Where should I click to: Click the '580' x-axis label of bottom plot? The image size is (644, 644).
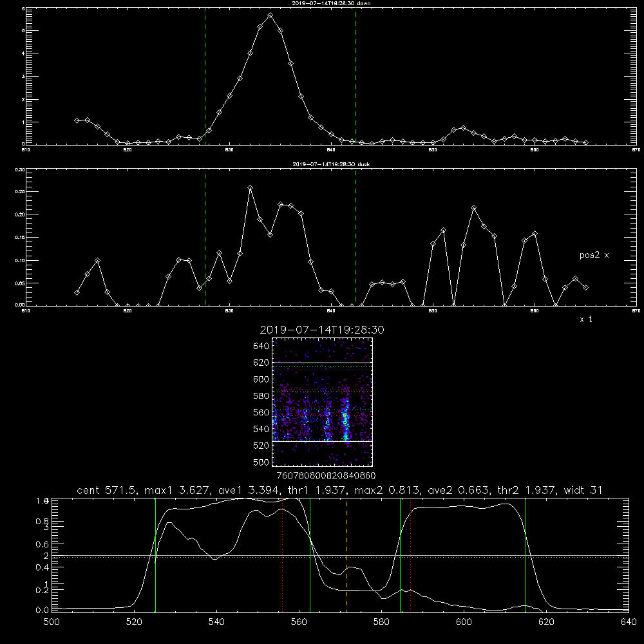381,622
